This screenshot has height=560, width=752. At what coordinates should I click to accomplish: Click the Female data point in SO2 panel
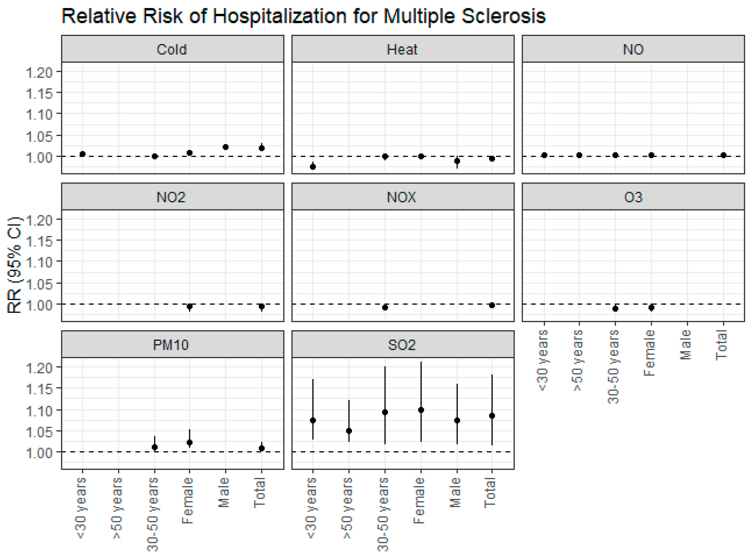(421, 410)
